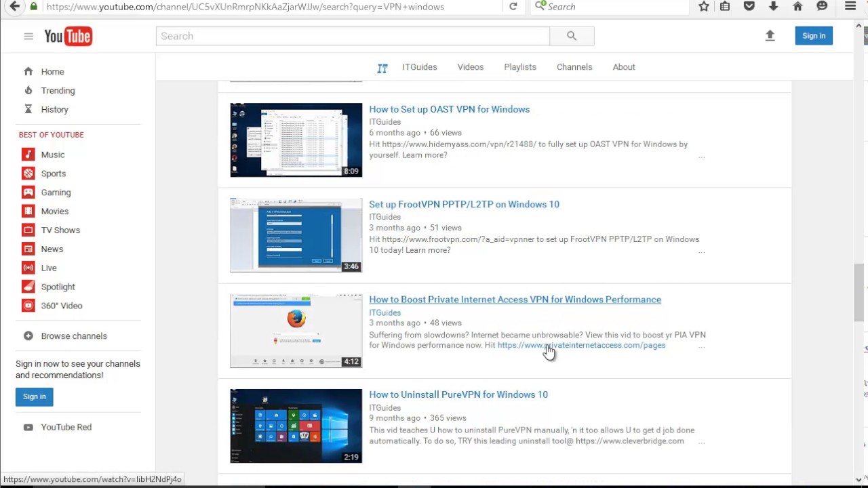Click the News icon in sidebar
Screen dimensions: 868x488
click(x=28, y=249)
